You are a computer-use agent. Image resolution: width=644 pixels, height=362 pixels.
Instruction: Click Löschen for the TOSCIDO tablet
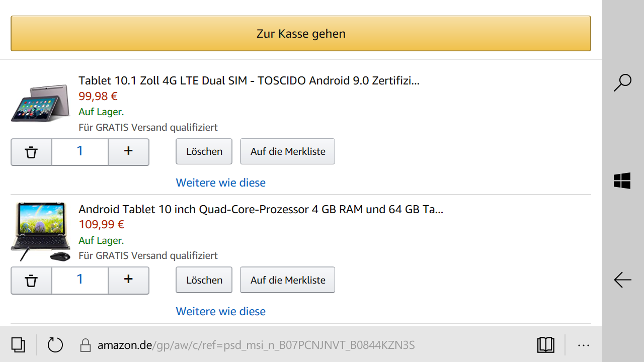204,151
